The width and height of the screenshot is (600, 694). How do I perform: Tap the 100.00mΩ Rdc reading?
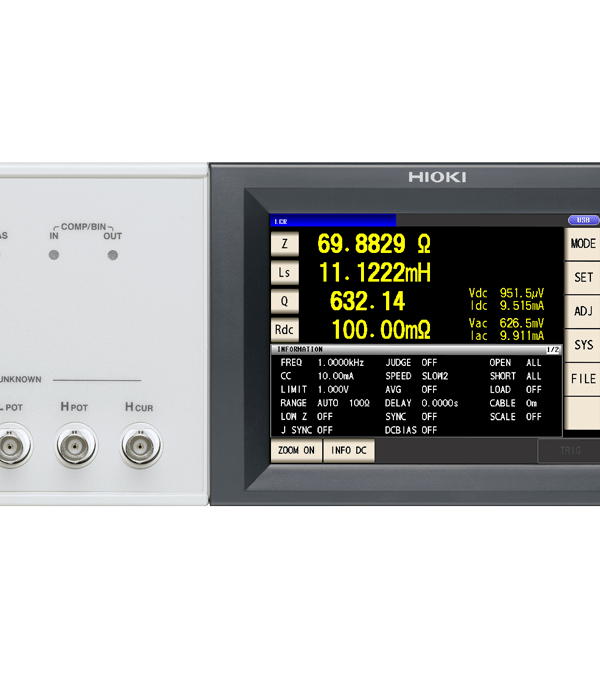[x=381, y=330]
